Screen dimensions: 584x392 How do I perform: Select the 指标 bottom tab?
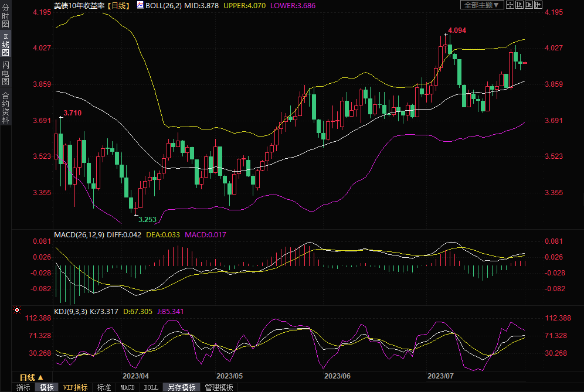coord(23,387)
